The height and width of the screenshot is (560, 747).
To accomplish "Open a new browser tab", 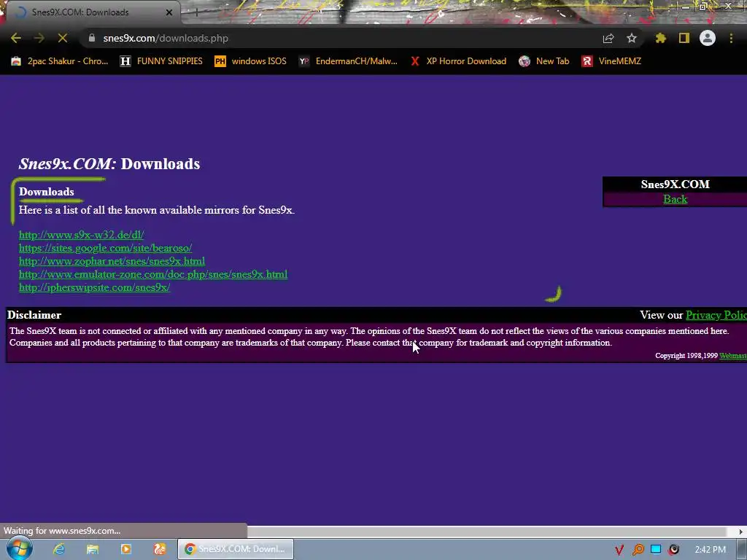I will pyautogui.click(x=196, y=13).
